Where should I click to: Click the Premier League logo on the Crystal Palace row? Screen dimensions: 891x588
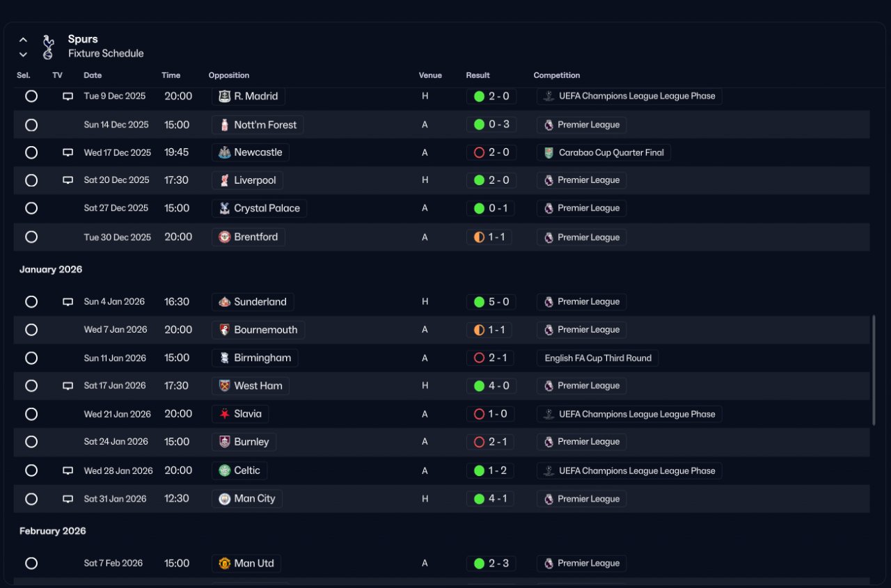pos(549,208)
